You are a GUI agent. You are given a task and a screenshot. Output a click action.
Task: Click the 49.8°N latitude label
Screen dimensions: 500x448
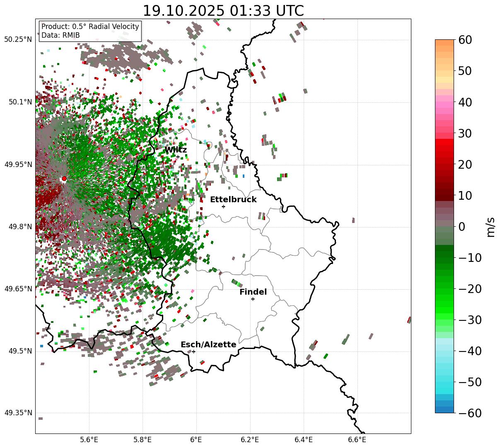(x=20, y=227)
